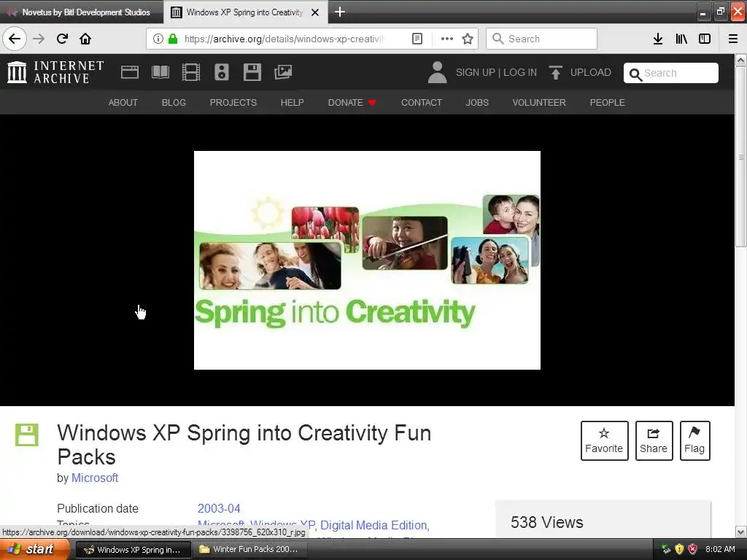747x560 pixels.
Task: Open the Spring into Creativity preview image
Action: [x=367, y=260]
